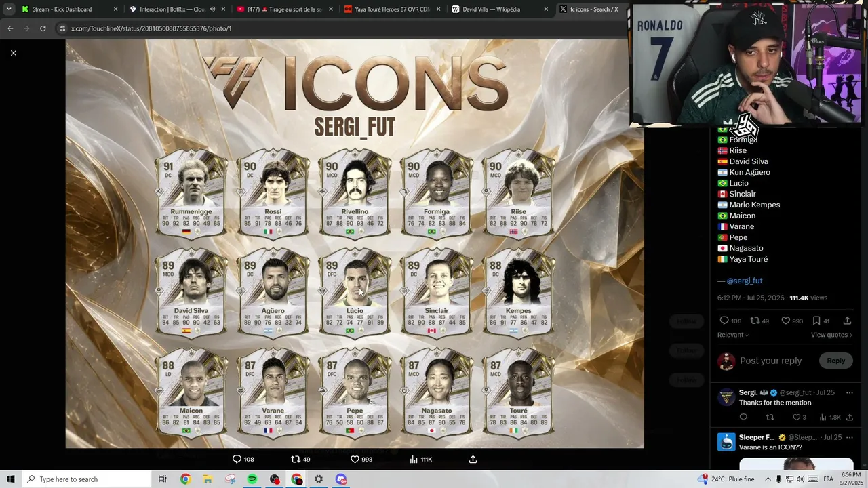The width and height of the screenshot is (868, 488).
Task: Show hidden system tray icons chevron
Action: click(x=768, y=479)
